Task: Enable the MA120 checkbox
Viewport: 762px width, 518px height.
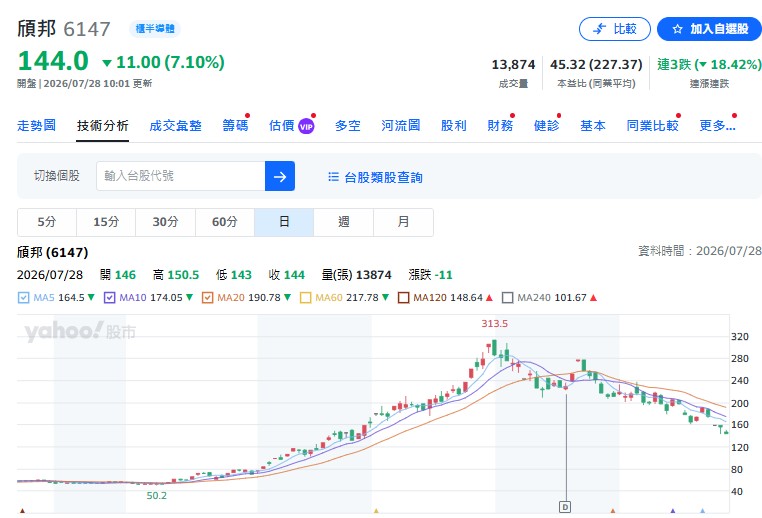Action: tap(403, 297)
